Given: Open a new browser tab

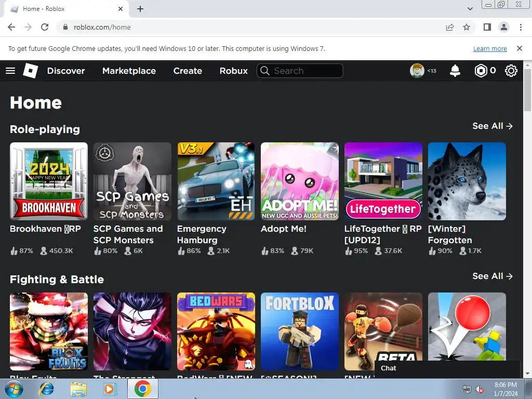Looking at the screenshot, I should [140, 9].
